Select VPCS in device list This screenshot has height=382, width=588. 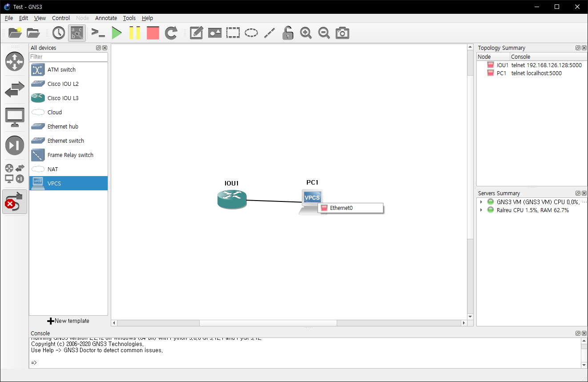[68, 183]
